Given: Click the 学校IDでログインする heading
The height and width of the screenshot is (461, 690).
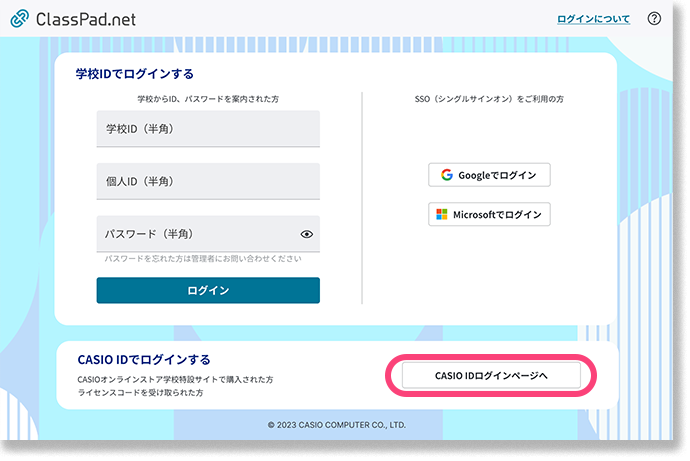Looking at the screenshot, I should click(135, 74).
